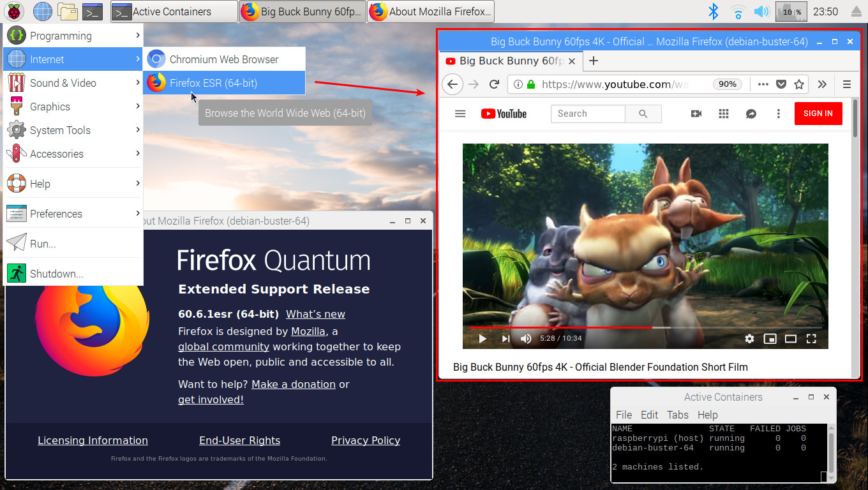This screenshot has height=490, width=868.
Task: Open the Raspberry Pi main menu
Action: click(x=15, y=11)
